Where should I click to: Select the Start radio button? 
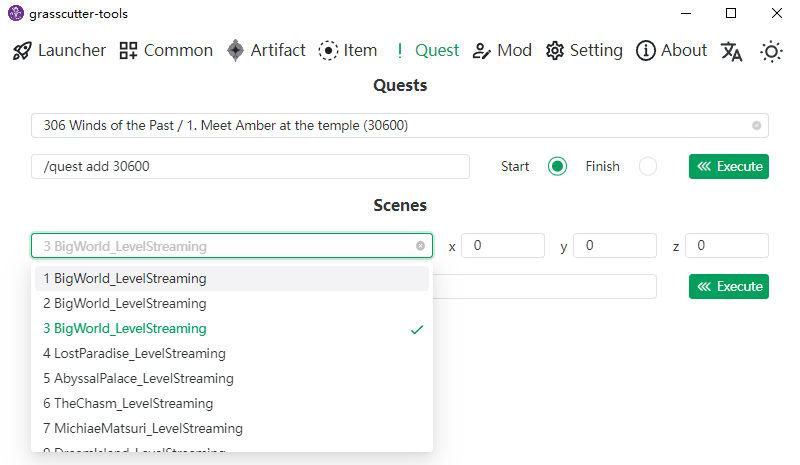coord(557,166)
